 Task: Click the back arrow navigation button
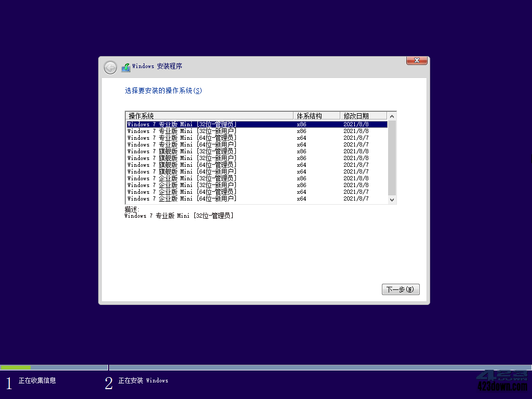110,67
